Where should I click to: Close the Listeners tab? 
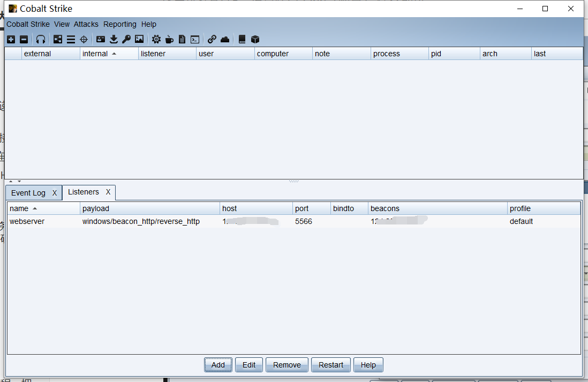(x=108, y=192)
